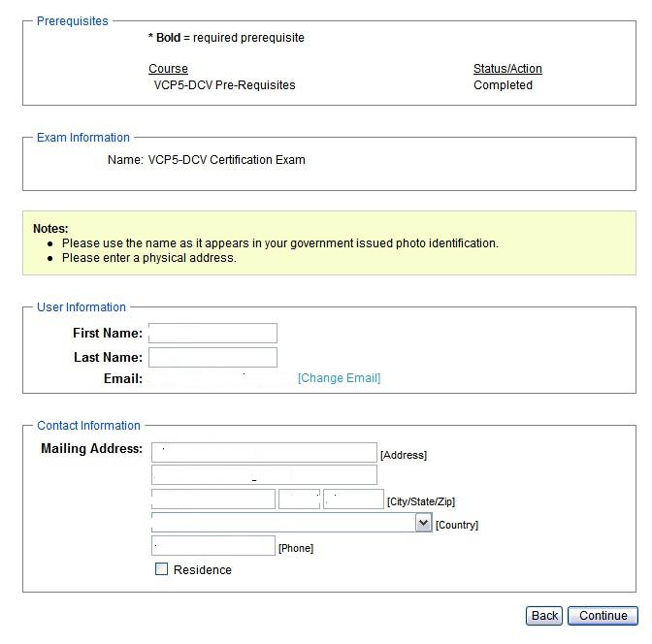Focus the Zip code text field
Screen dimensions: 652x644
tap(353, 499)
